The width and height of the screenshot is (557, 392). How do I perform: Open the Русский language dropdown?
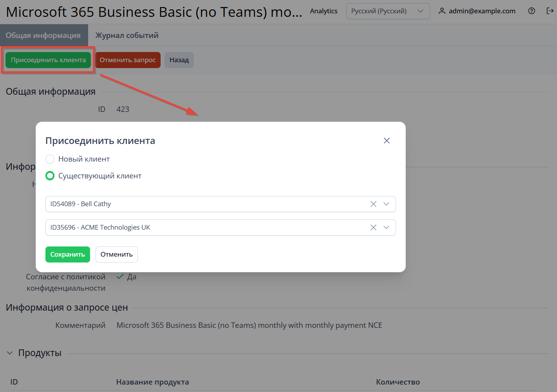388,11
